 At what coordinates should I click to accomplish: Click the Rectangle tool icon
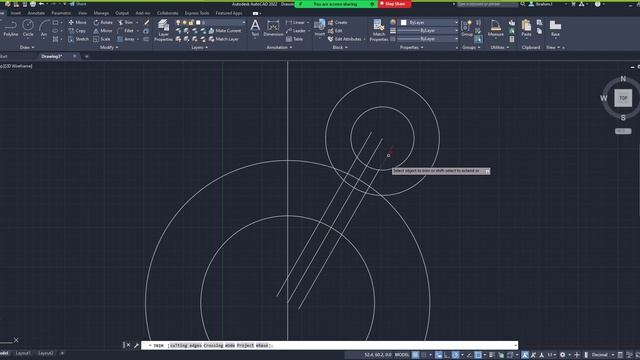(x=56, y=22)
